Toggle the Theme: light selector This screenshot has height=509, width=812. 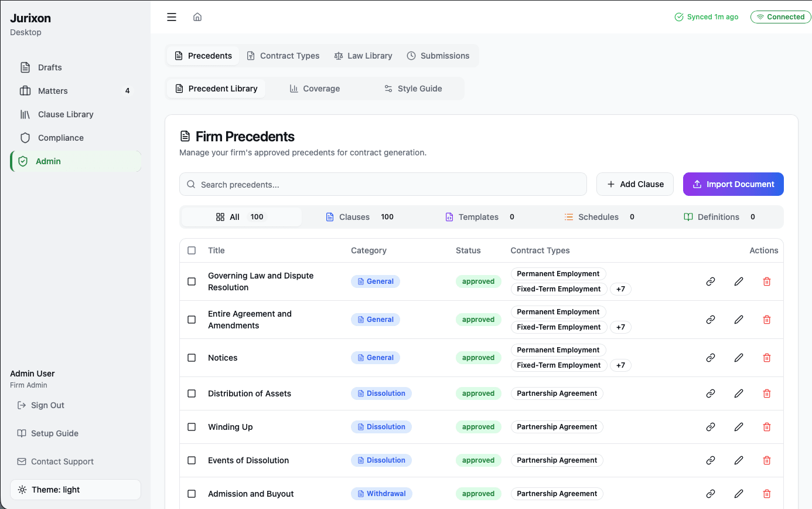76,490
